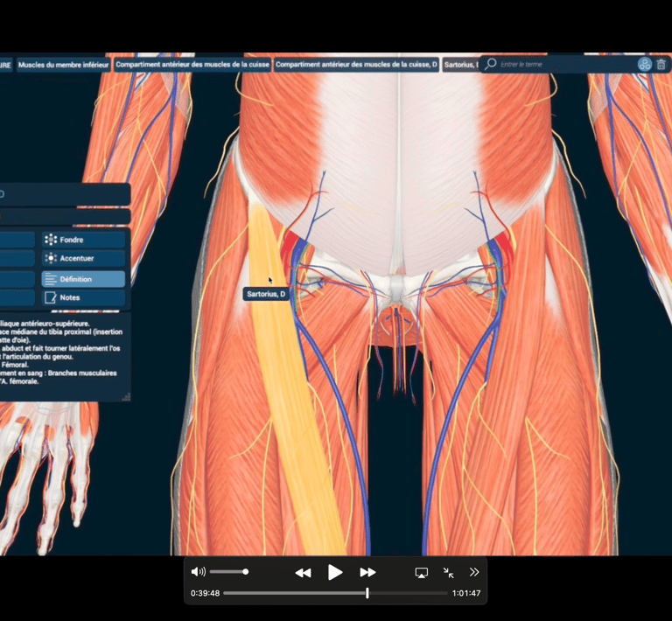The image size is (672, 621).
Task: Click the trash bin icon in toolbar
Action: pyautogui.click(x=661, y=65)
